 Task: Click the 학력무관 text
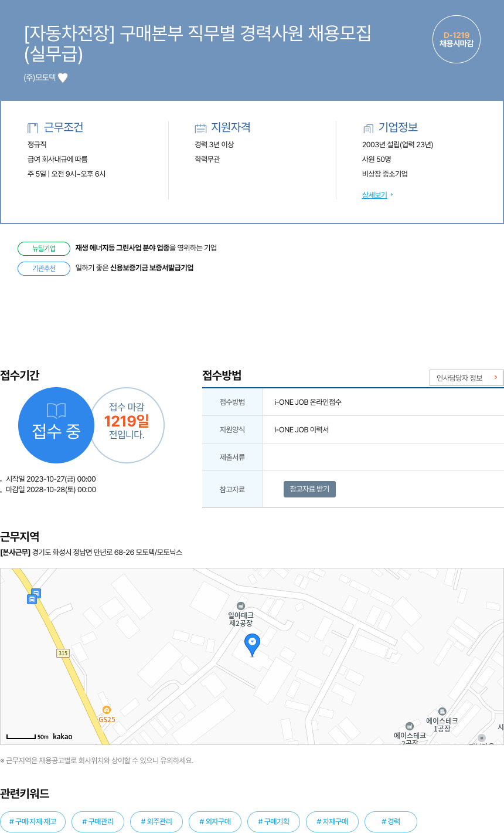[x=207, y=160]
